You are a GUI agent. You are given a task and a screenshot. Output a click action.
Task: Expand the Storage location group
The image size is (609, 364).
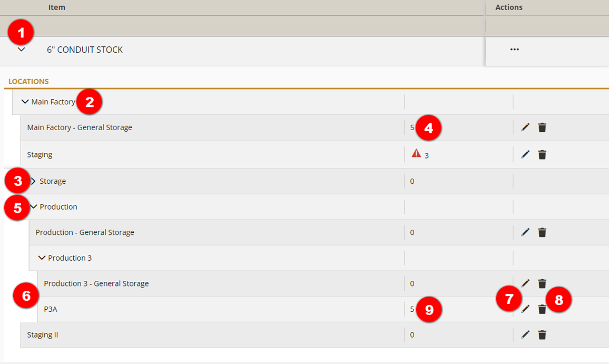coord(34,181)
